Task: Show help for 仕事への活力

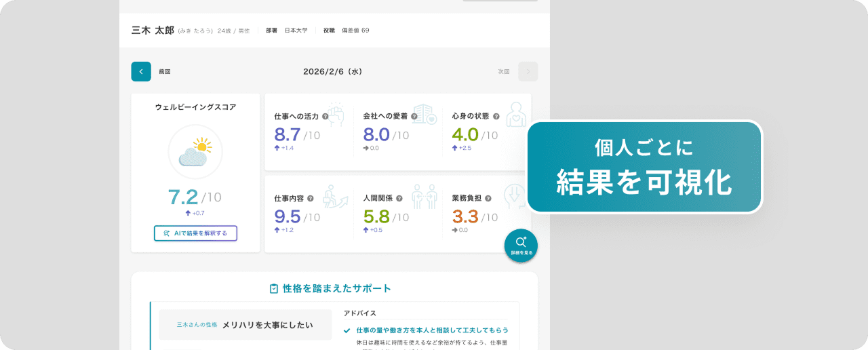Action: click(325, 117)
